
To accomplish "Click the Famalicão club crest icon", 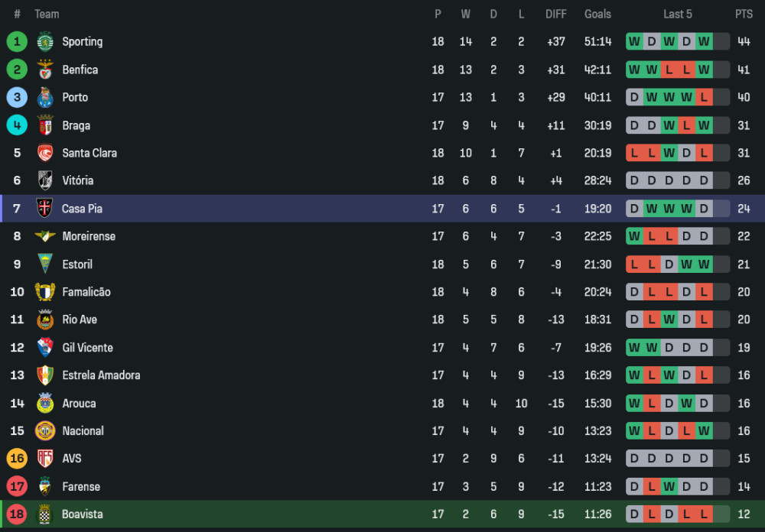I will [x=45, y=292].
